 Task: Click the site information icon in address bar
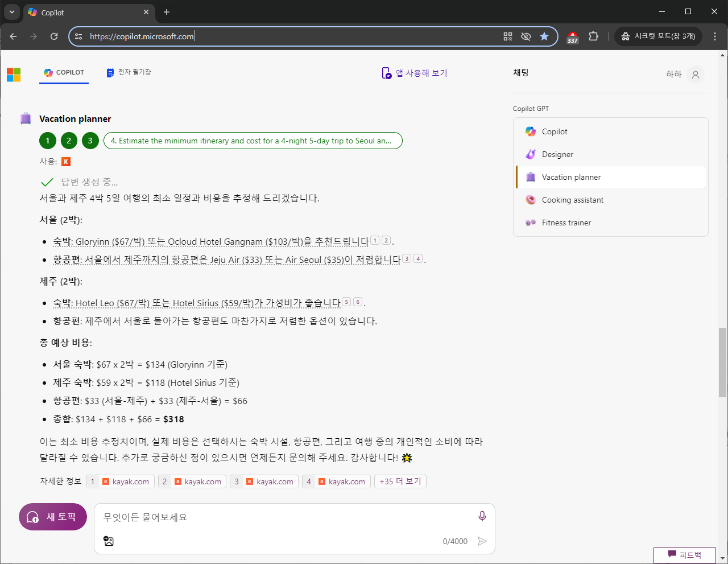point(78,36)
